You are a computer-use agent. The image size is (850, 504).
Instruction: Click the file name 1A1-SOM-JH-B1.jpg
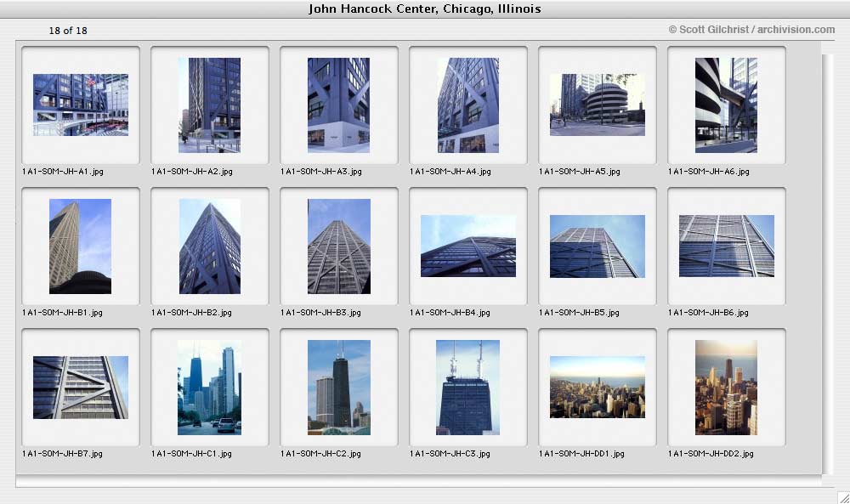(62, 313)
